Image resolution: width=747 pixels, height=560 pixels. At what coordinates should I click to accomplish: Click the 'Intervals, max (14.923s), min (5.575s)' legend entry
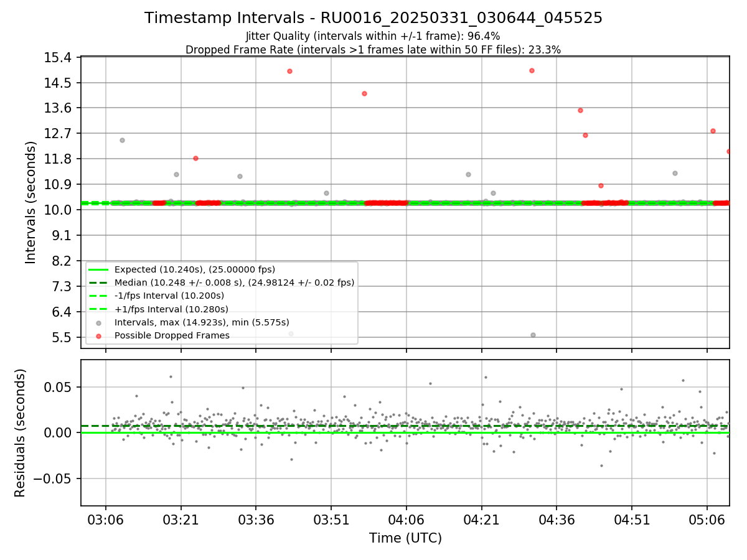pyautogui.click(x=202, y=322)
